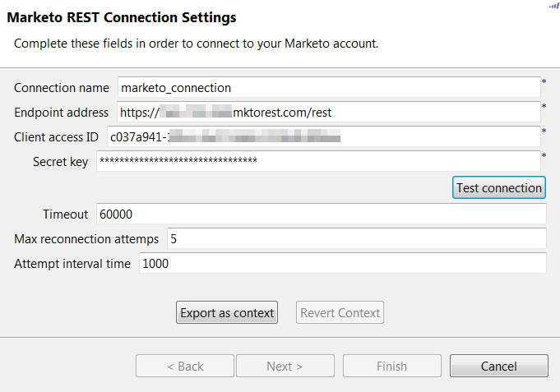Click the Max reconnection attempts value box
560x392 pixels.
coord(355,238)
